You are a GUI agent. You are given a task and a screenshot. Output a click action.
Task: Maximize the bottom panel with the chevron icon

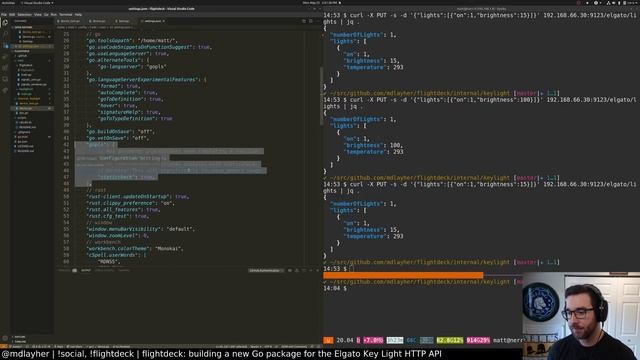(311, 270)
